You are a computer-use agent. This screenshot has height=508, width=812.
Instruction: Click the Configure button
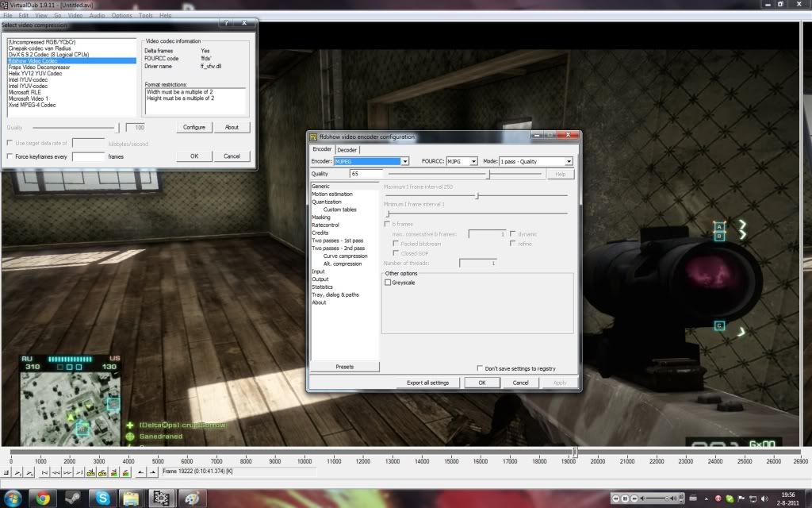tap(194, 127)
